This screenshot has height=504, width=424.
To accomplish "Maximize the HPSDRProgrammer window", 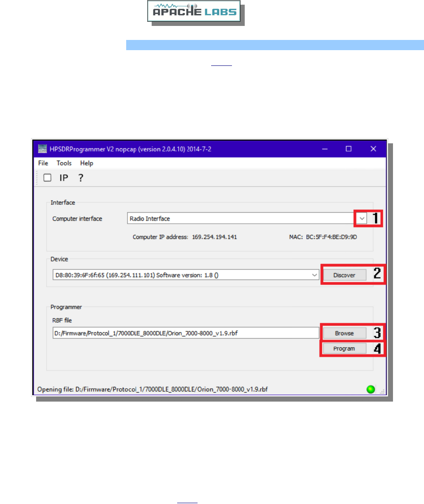I will pyautogui.click(x=349, y=149).
